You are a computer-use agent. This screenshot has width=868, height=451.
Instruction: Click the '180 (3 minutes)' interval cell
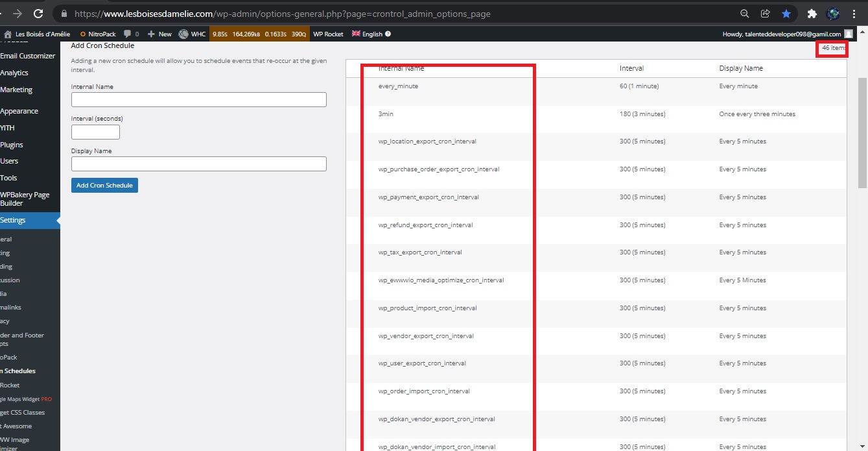(642, 114)
